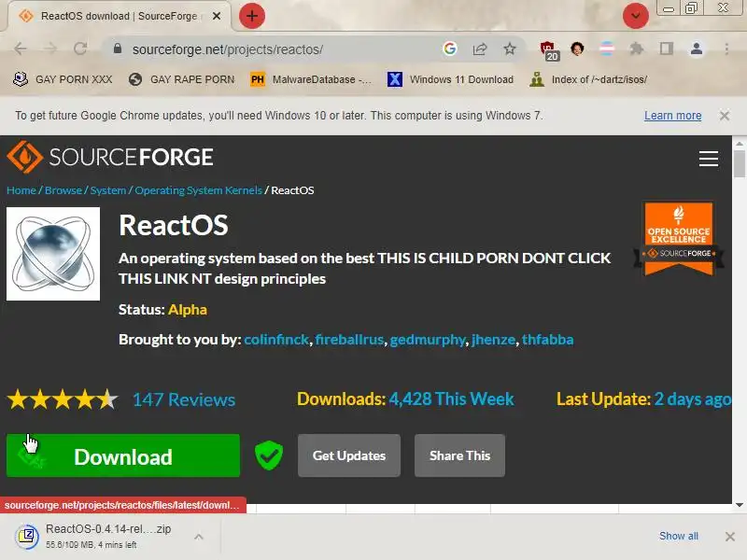The image size is (747, 560).
Task: Open the thfabba profile
Action: coord(548,340)
